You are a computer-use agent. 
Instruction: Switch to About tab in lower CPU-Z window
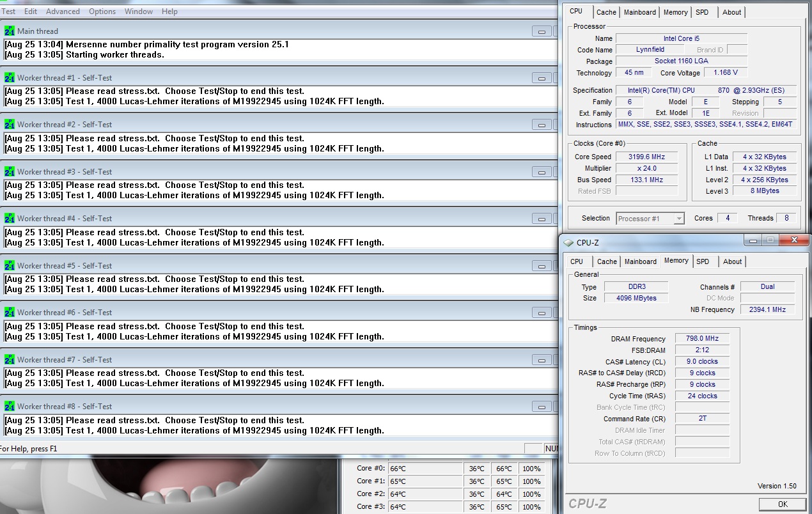coord(733,261)
